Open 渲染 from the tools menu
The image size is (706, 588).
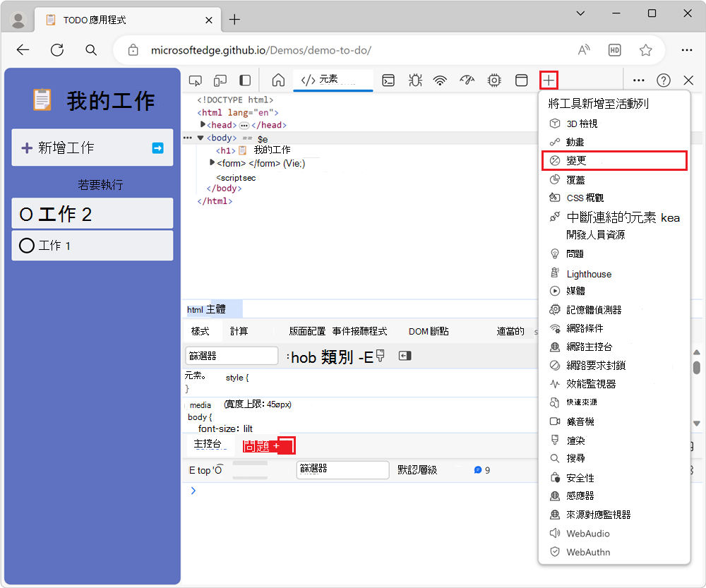[x=614, y=440]
